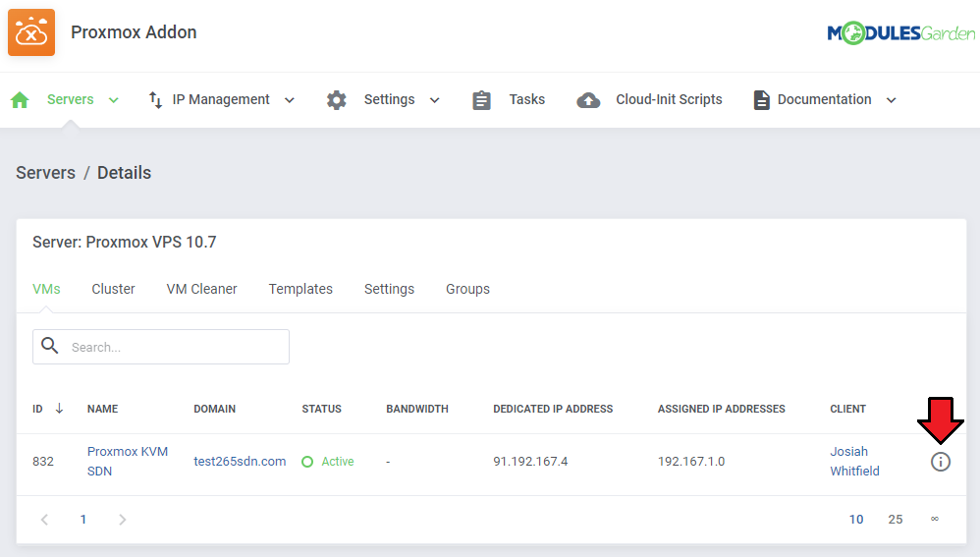Switch to the Cluster tab

(113, 289)
